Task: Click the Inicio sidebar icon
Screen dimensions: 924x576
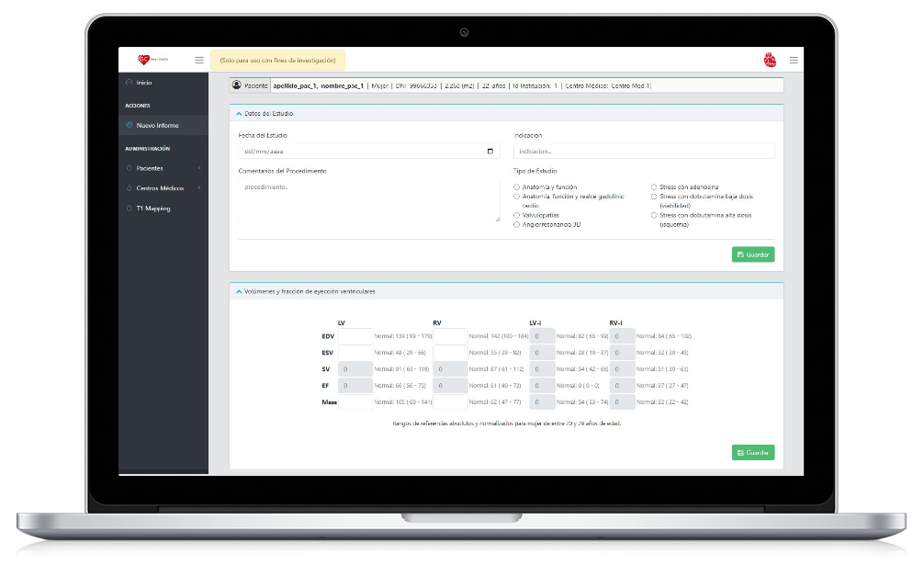Action: 129,83
